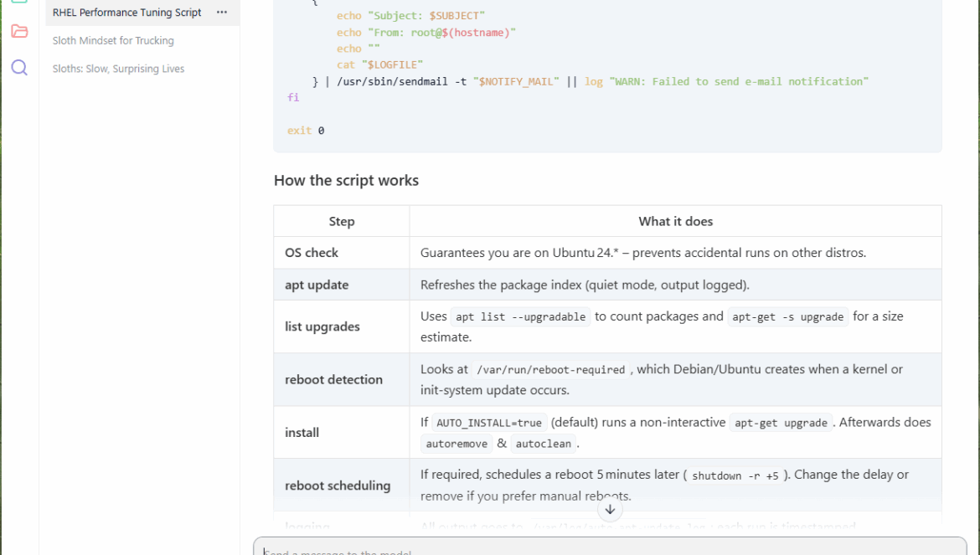Click the apt update row label

(x=317, y=285)
